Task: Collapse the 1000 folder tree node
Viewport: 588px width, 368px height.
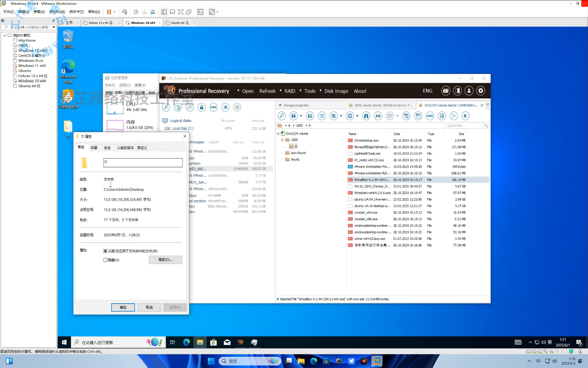Action: (x=282, y=140)
